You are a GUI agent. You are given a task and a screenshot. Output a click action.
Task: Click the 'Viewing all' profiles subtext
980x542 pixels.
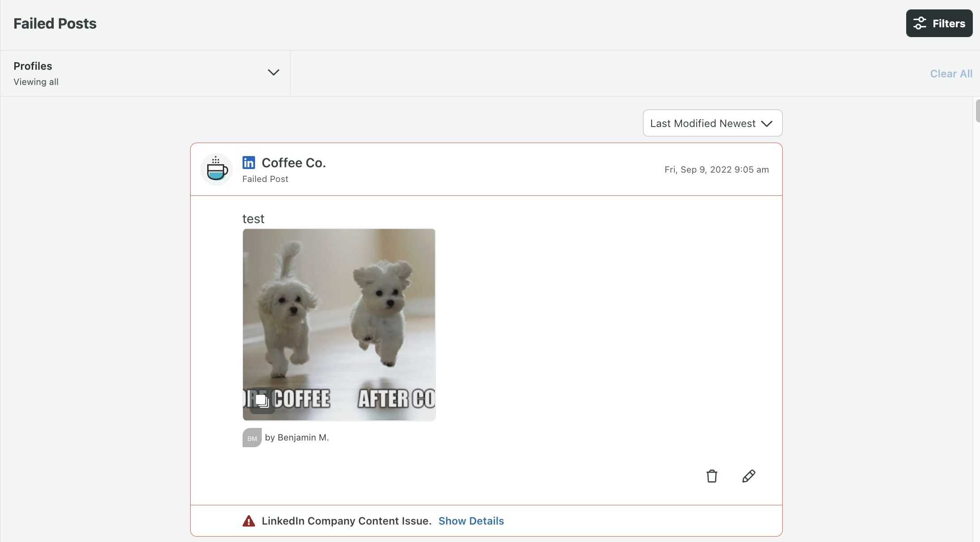[36, 82]
